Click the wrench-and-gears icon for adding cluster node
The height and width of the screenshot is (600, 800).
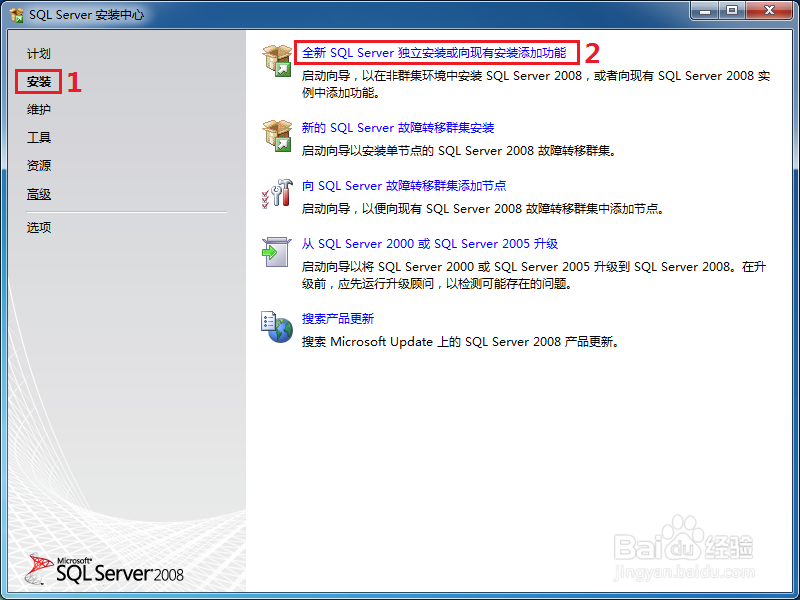(275, 193)
